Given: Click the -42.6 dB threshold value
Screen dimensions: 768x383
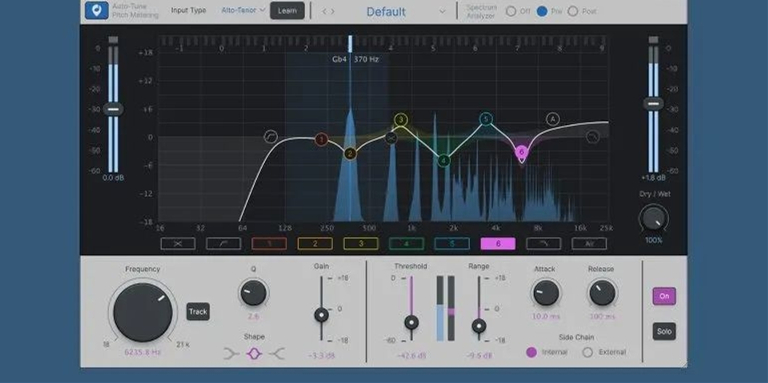Looking at the screenshot, I should (x=411, y=356).
